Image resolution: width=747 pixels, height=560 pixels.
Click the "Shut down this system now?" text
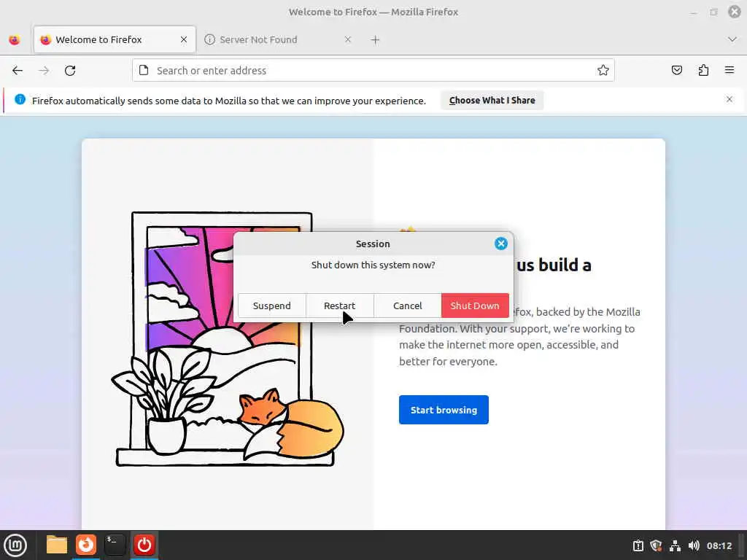(x=373, y=265)
